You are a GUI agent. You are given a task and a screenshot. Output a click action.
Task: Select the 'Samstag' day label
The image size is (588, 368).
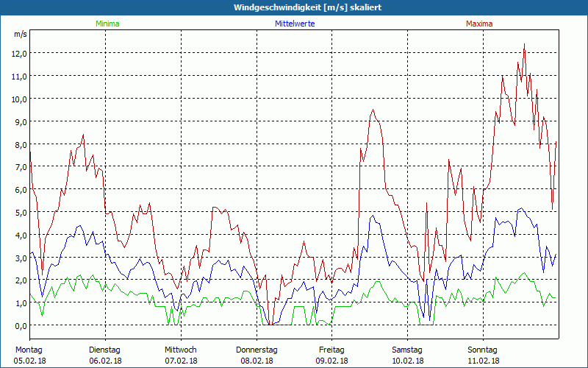(x=407, y=350)
